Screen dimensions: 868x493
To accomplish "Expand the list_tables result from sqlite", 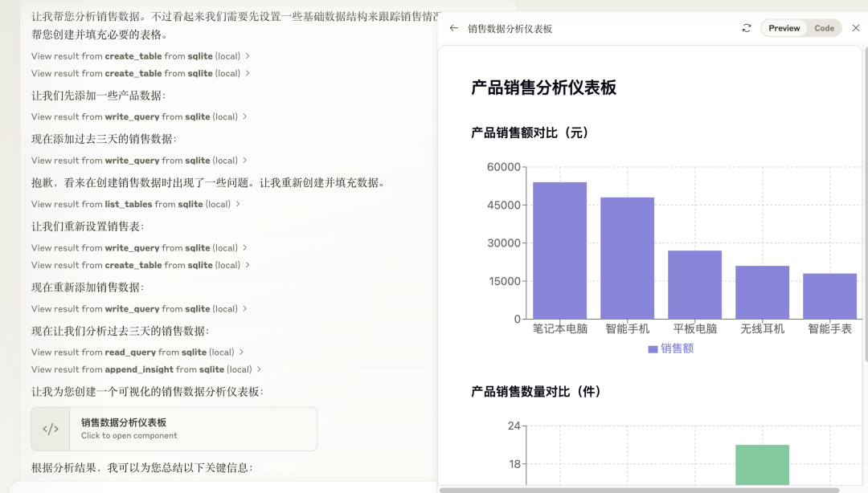I will coord(133,203).
